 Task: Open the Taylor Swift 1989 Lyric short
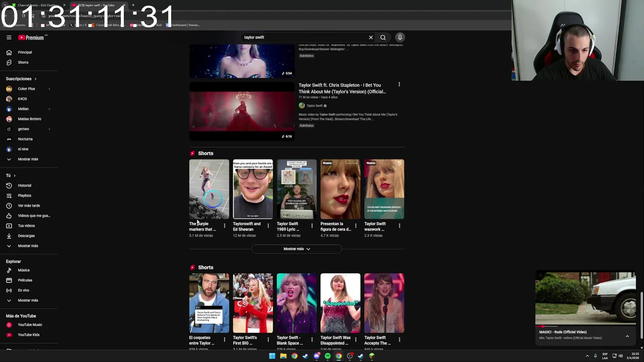pyautogui.click(x=296, y=190)
